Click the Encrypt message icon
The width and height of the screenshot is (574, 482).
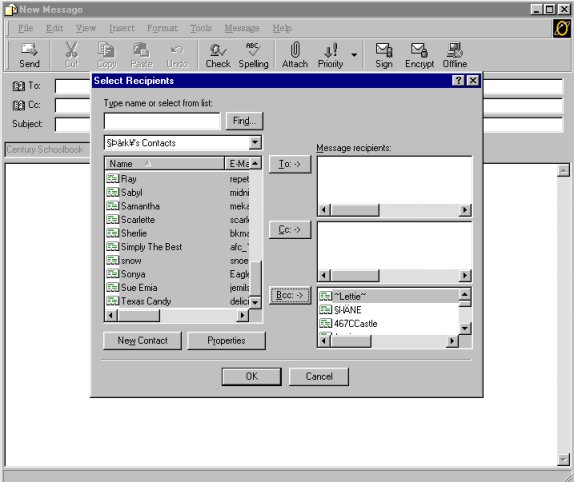click(x=419, y=55)
